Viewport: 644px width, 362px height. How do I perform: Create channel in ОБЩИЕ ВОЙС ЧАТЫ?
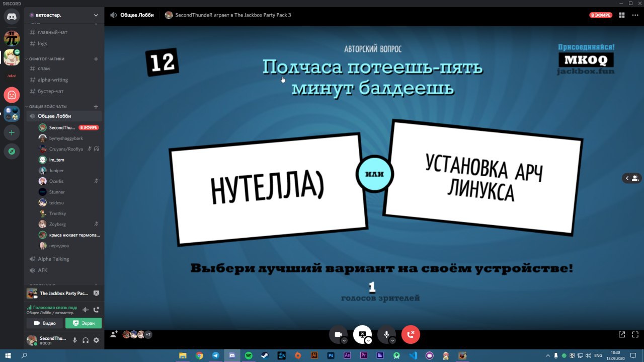click(96, 107)
